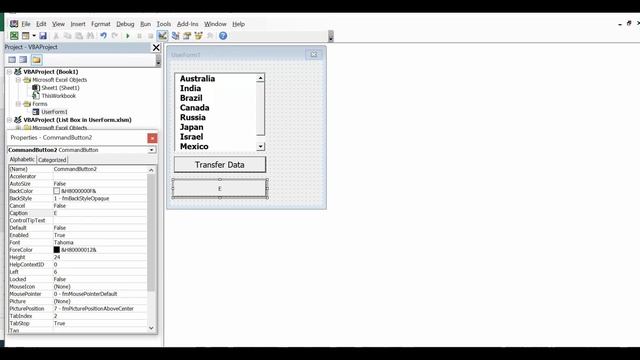Open the Run menu

pos(145,24)
